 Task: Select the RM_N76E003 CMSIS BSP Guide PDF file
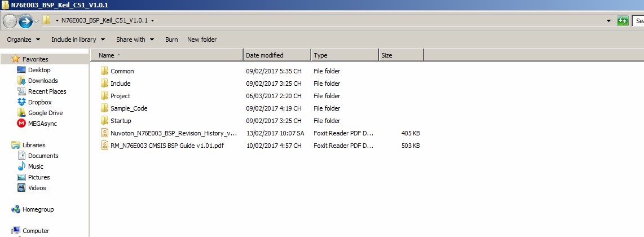click(167, 146)
